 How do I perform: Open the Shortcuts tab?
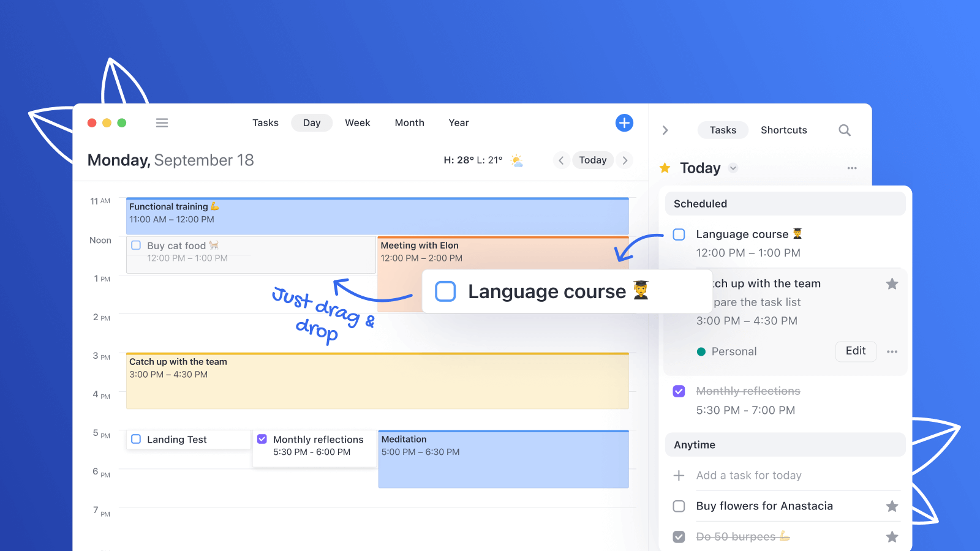(x=783, y=130)
